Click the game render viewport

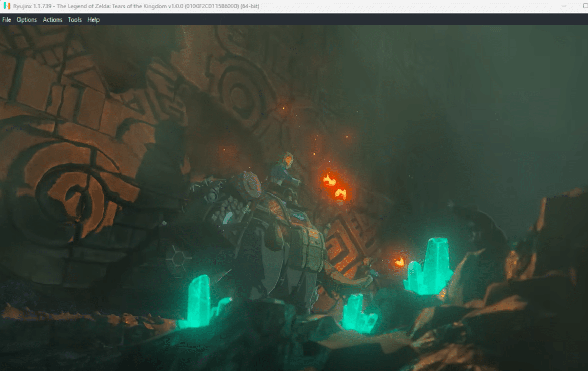(294, 198)
